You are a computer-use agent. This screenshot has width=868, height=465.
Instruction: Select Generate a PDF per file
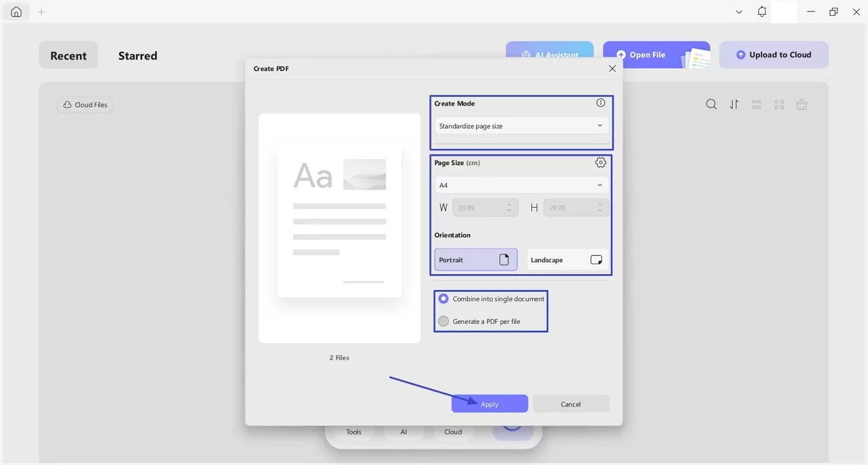443,321
